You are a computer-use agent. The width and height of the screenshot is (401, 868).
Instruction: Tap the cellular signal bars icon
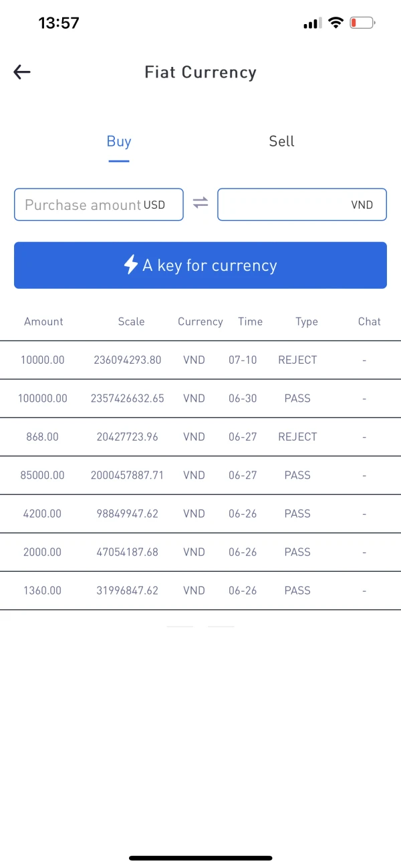[311, 24]
